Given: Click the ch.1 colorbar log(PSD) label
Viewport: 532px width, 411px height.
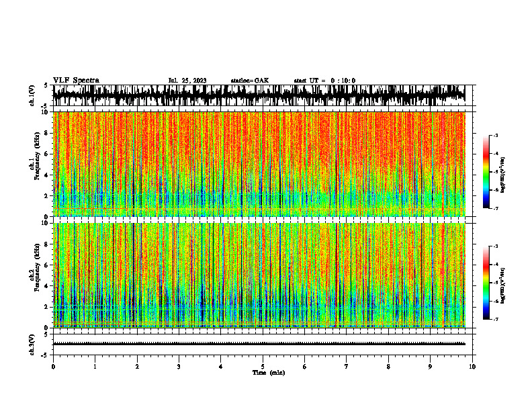Looking at the screenshot, I should (x=503, y=175).
